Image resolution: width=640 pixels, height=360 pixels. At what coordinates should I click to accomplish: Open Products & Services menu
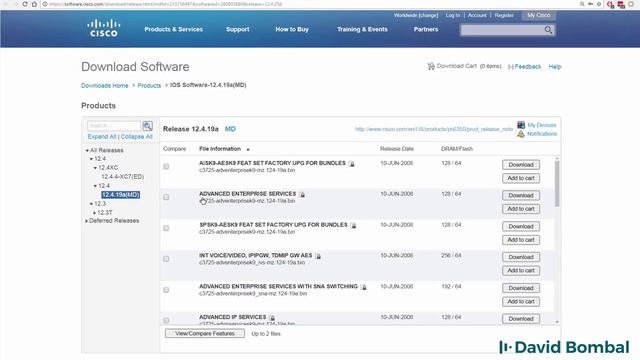(173, 29)
